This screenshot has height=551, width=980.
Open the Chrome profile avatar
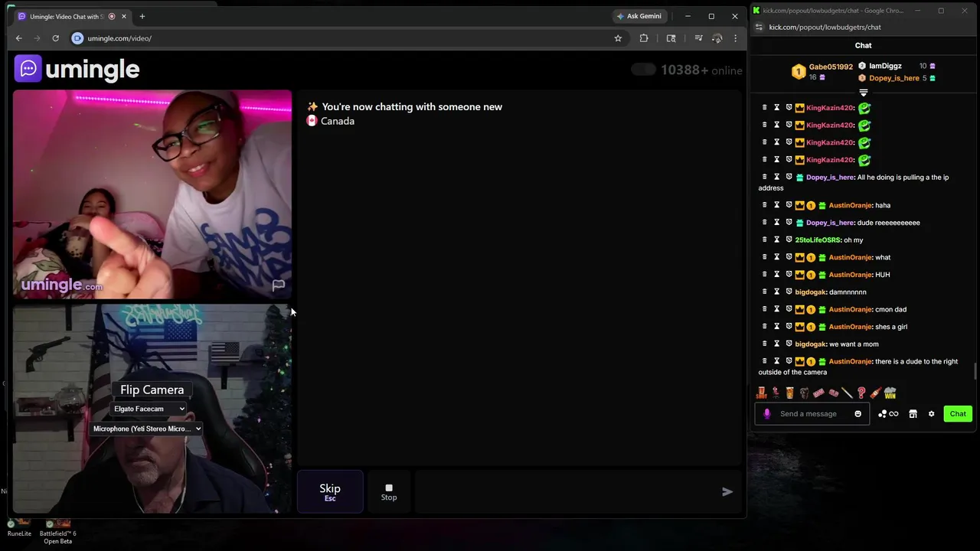717,38
